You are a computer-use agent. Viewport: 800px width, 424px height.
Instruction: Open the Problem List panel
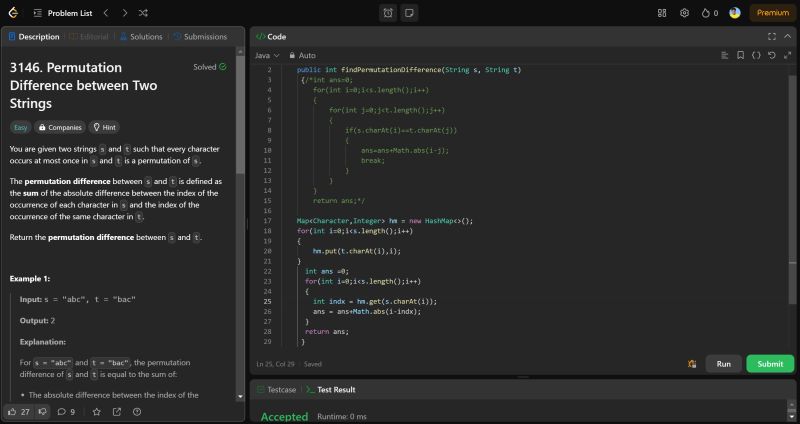pos(63,13)
